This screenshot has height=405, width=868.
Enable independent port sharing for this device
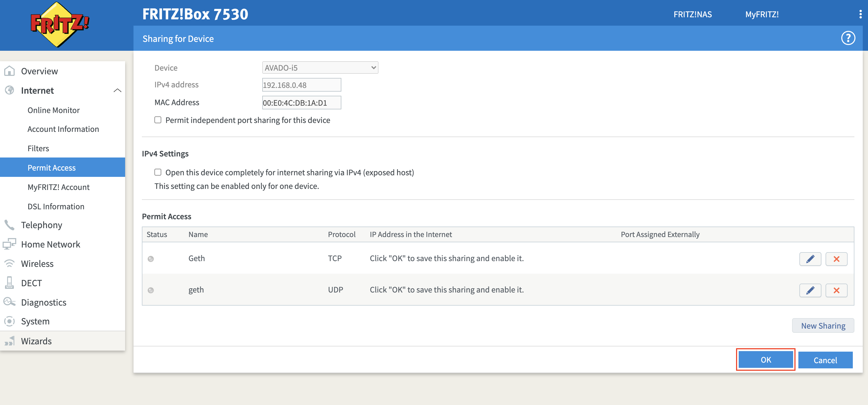click(158, 120)
